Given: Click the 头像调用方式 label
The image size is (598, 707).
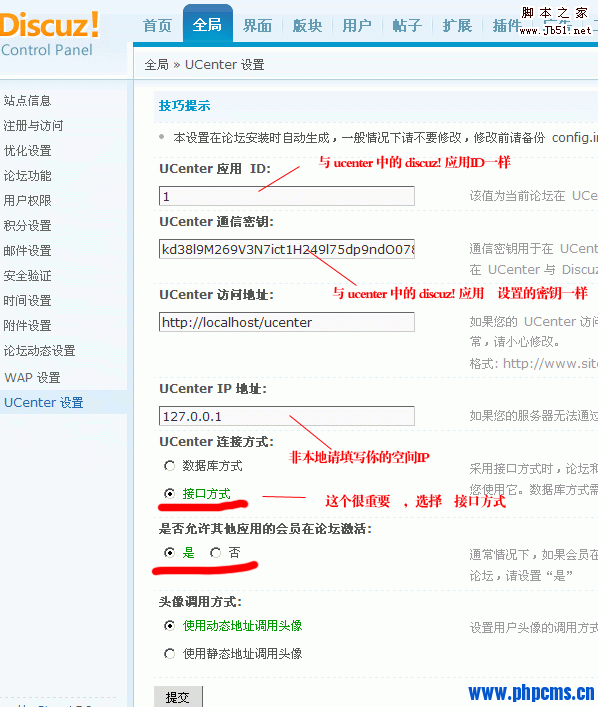Looking at the screenshot, I should (x=200, y=601).
